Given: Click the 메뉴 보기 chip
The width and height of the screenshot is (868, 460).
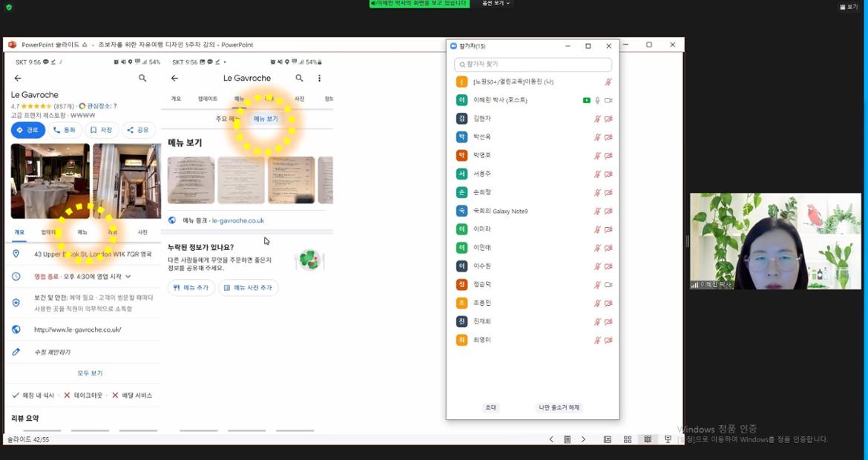Looking at the screenshot, I should (266, 119).
